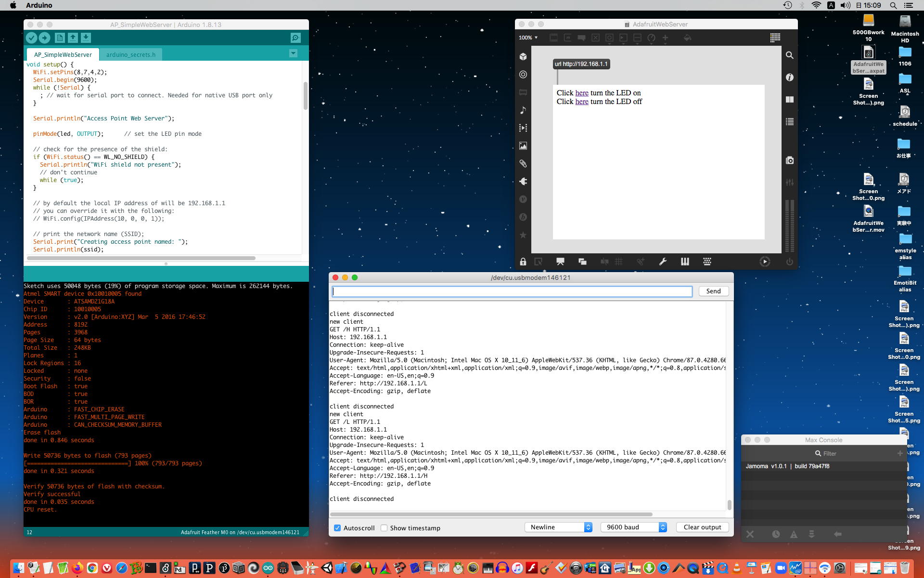This screenshot has width=924, height=578.
Task: Toggle the Autoscroll checkbox
Action: (337, 528)
